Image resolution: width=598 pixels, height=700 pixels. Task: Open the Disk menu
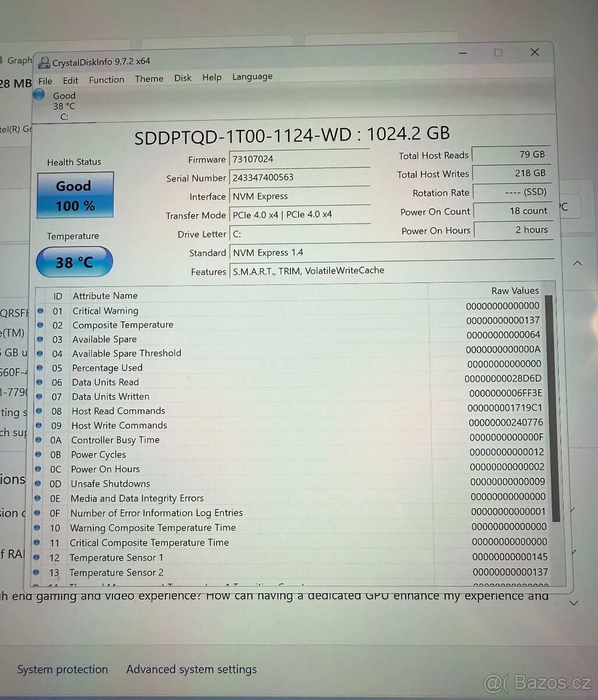[182, 78]
